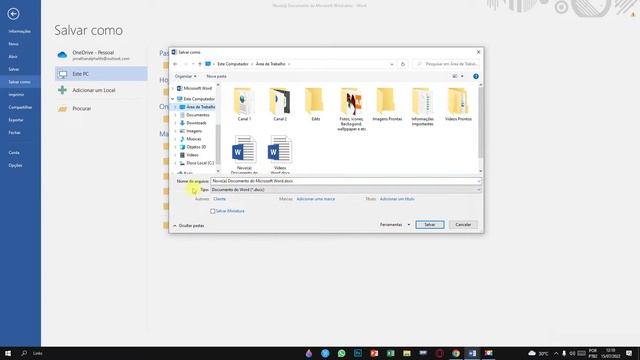Open the Abrir menu item
Viewport: 640px width, 360px height.
click(x=13, y=57)
